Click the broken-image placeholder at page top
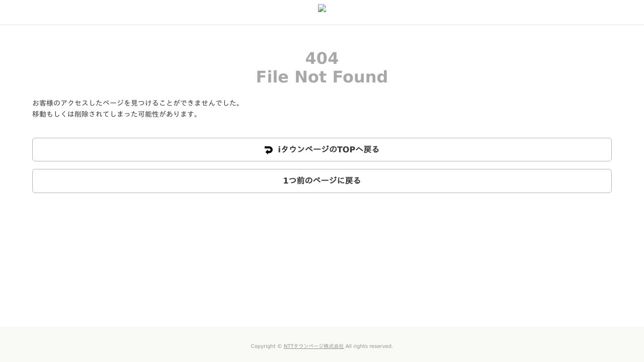Image resolution: width=644 pixels, height=362 pixels. [321, 9]
